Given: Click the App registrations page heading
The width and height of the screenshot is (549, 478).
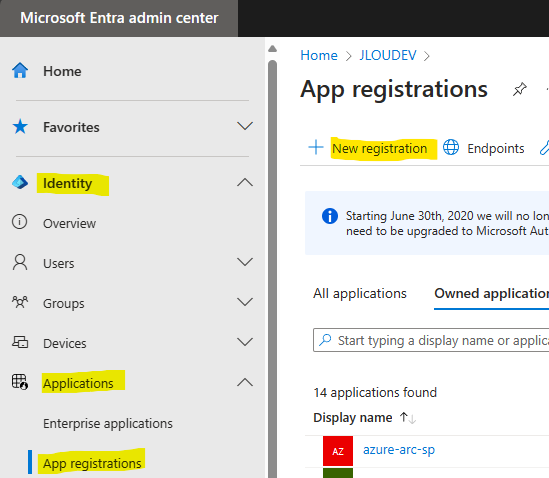Looking at the screenshot, I should tap(394, 89).
